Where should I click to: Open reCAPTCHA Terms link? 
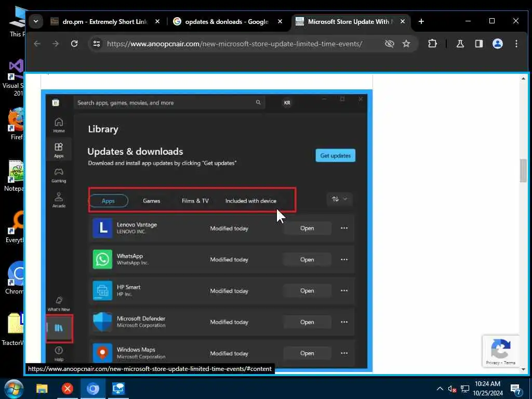coord(509,363)
